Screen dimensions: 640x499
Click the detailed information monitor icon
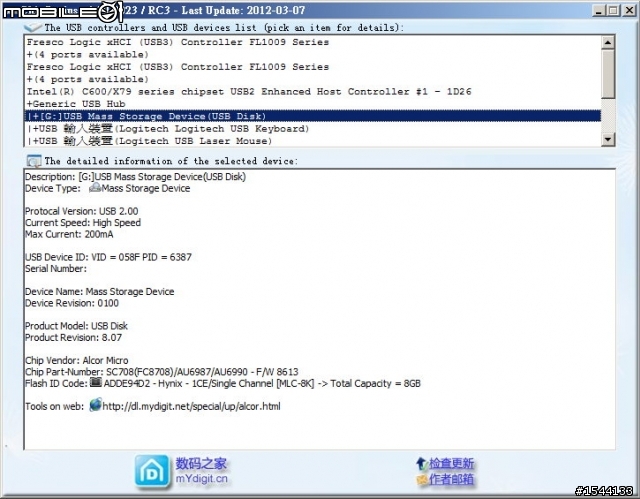tap(33, 161)
